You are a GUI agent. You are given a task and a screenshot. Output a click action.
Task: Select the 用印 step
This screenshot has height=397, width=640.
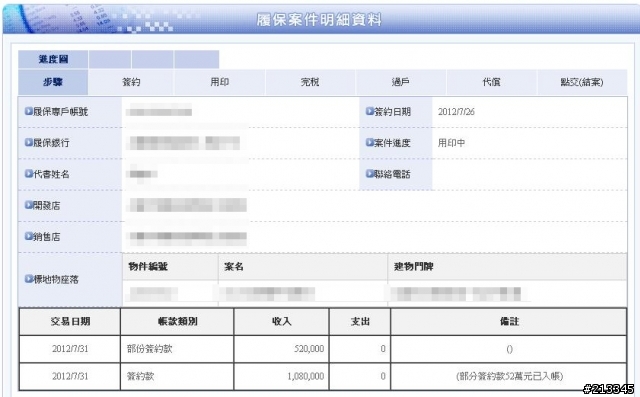point(220,82)
